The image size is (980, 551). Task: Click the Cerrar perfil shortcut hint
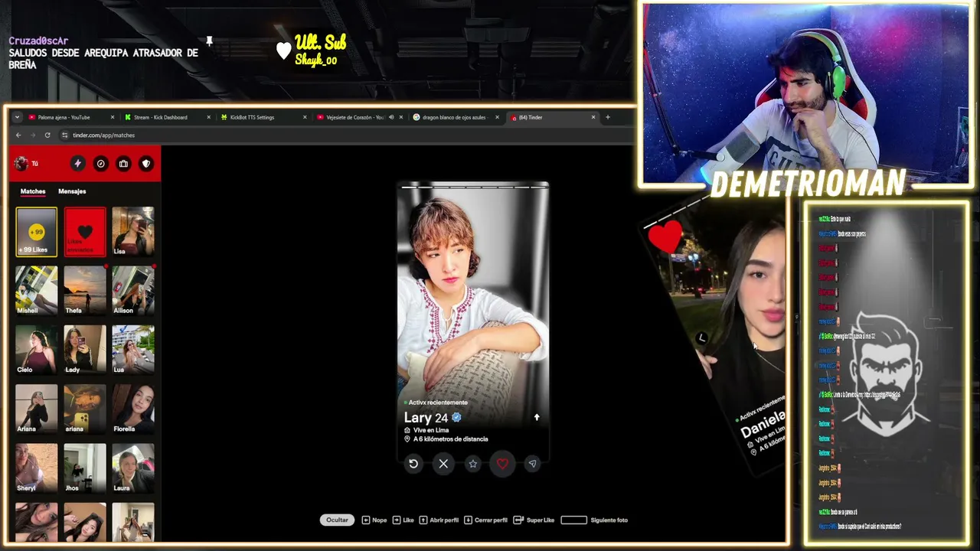485,520
